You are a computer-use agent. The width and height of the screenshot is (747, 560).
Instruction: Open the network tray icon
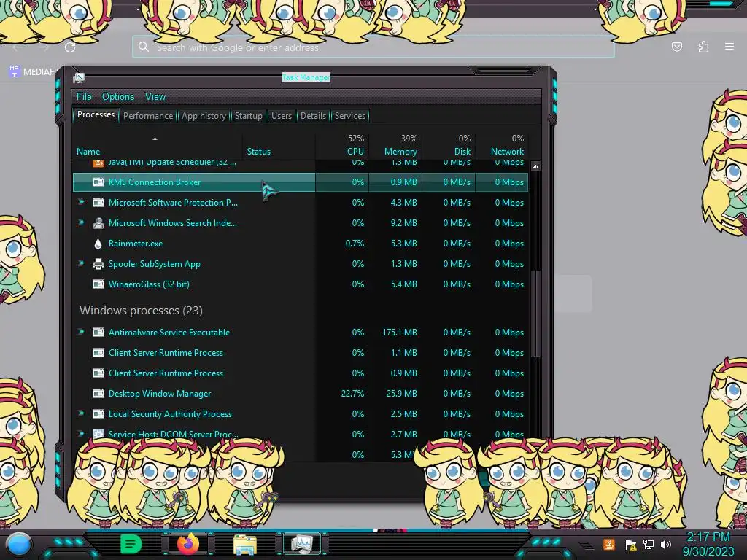[649, 545]
